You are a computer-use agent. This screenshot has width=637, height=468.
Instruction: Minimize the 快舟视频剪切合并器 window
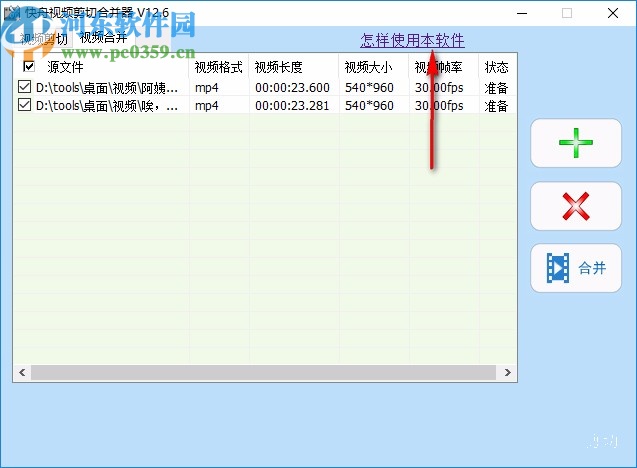(522, 13)
